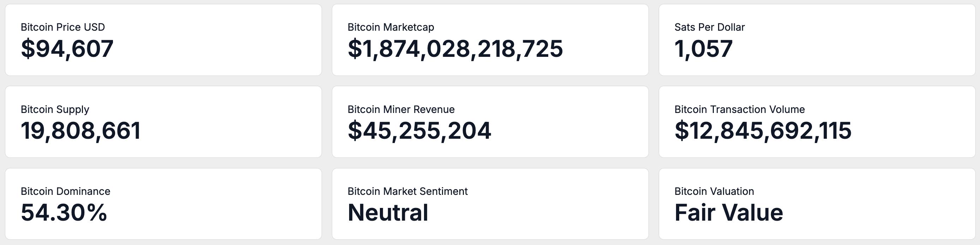The height and width of the screenshot is (245, 980).
Task: Select the $12,845,692,115 transaction volume value
Action: [x=763, y=131]
